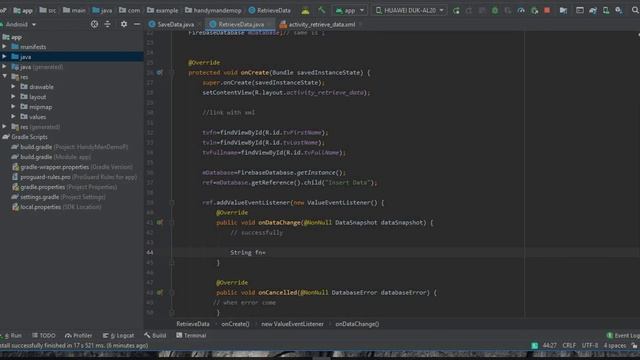Click the collapse all icon in Project panel
Viewport: 640px width, 360px height.
tap(107, 24)
